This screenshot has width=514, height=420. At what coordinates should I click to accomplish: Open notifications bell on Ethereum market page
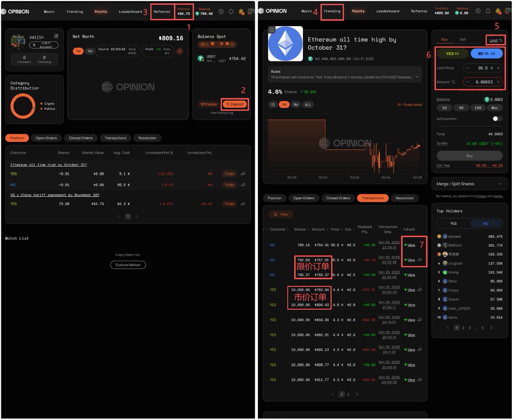coord(488,11)
